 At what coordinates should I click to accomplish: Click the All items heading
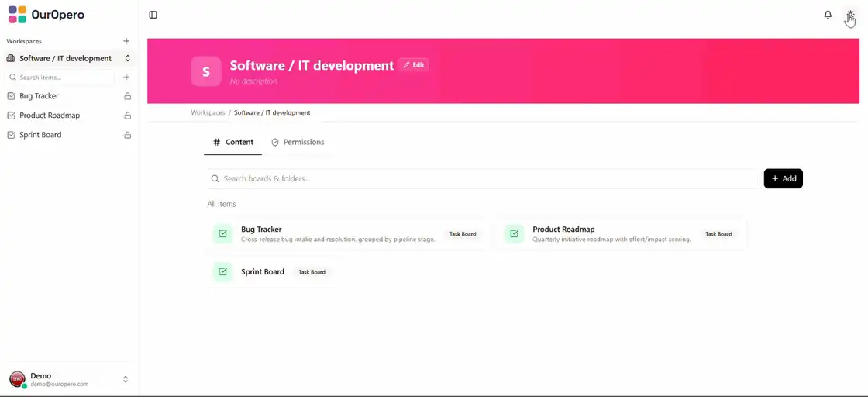tap(222, 204)
